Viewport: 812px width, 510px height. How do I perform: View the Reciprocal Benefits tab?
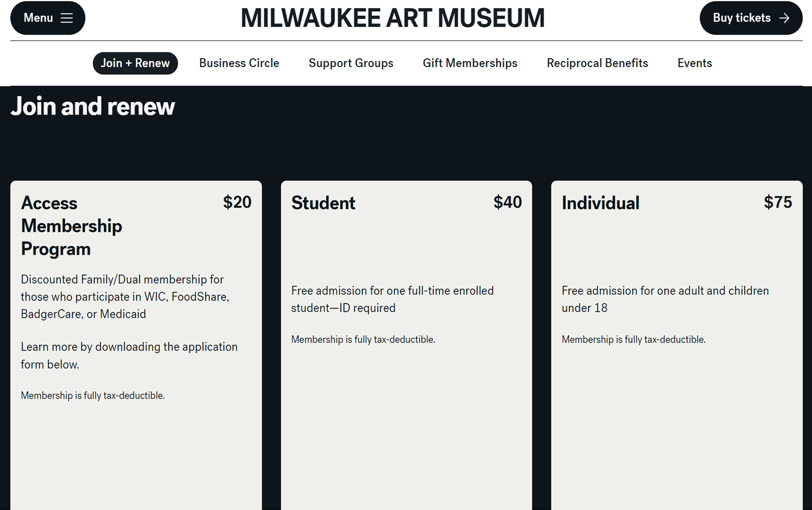(597, 63)
